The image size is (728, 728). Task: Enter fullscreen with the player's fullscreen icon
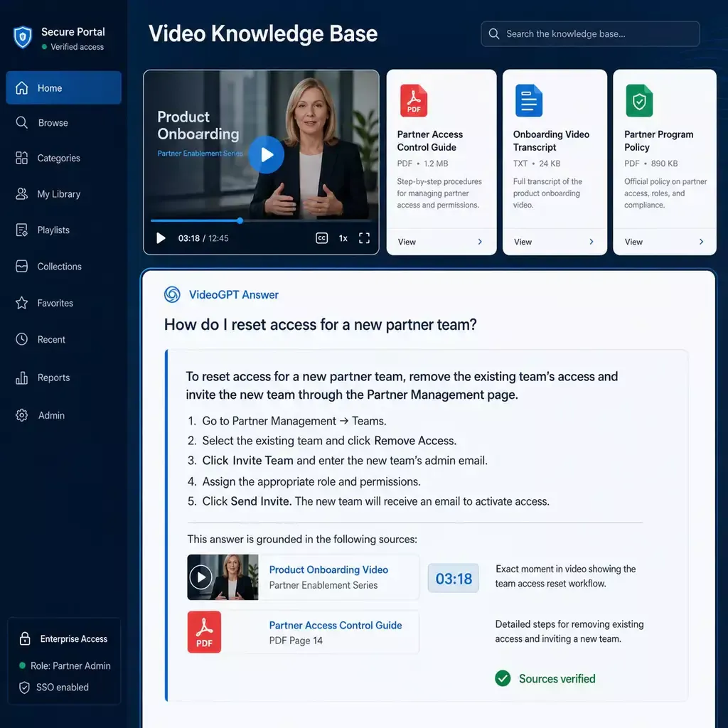click(x=365, y=238)
